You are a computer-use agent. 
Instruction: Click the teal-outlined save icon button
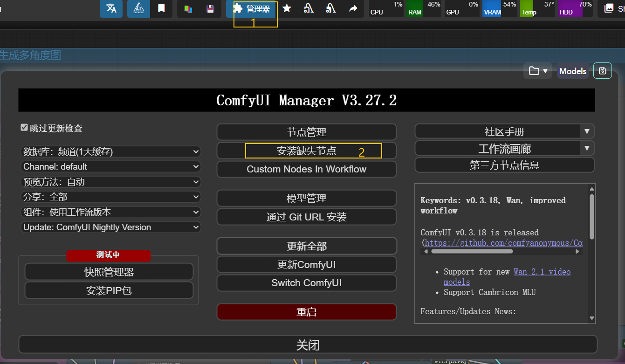603,71
